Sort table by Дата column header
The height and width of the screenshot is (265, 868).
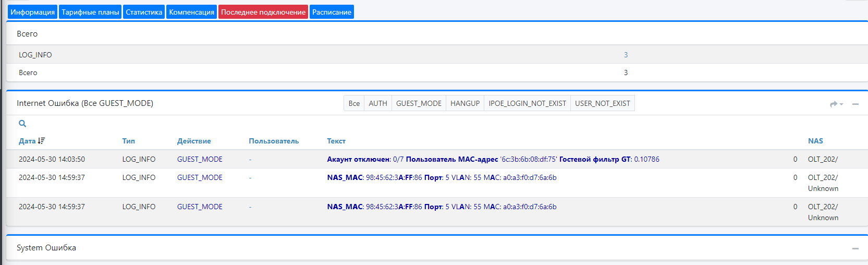pos(27,141)
